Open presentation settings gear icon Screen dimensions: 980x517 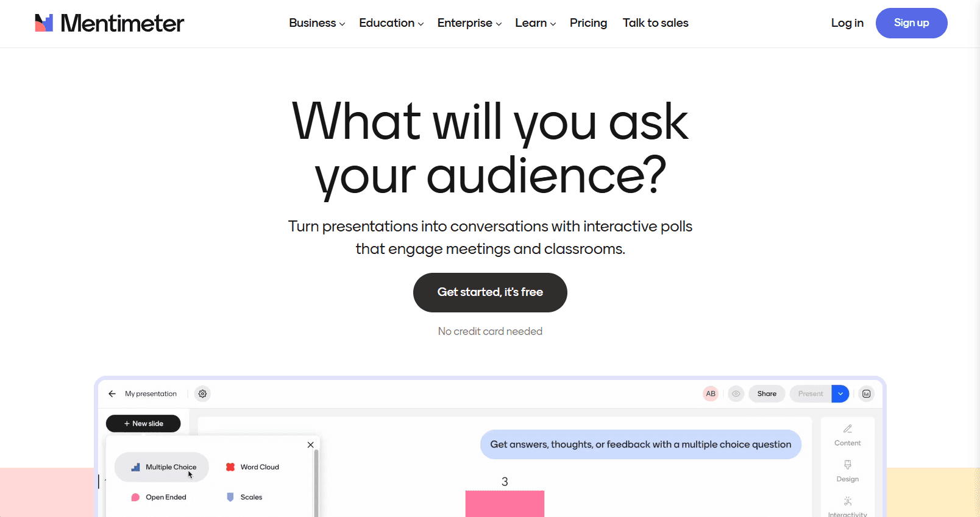tap(202, 394)
